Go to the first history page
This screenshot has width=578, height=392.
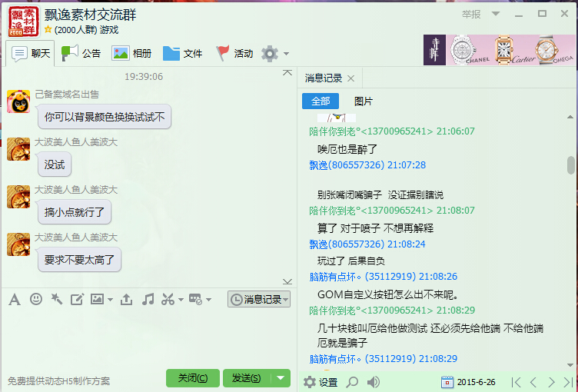click(x=516, y=382)
